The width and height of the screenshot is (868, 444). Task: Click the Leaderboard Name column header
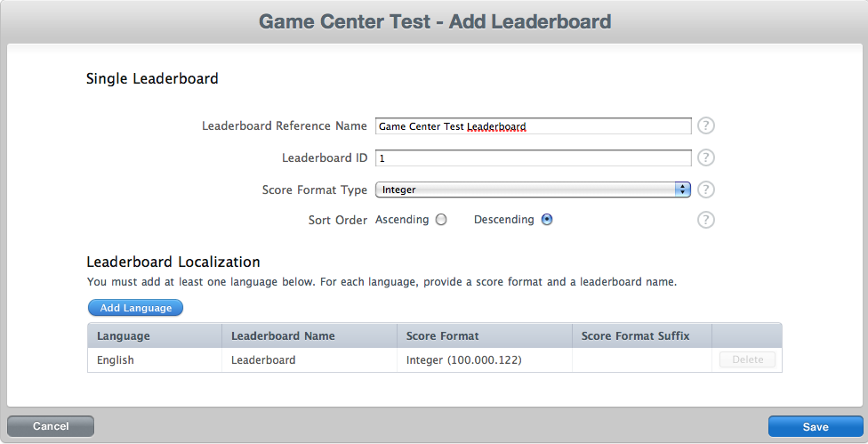[309, 336]
